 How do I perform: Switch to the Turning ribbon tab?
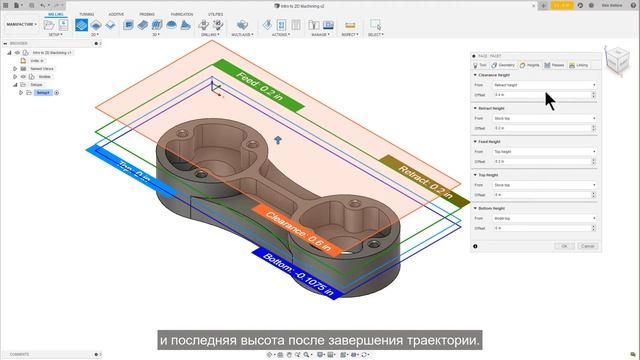pos(87,14)
